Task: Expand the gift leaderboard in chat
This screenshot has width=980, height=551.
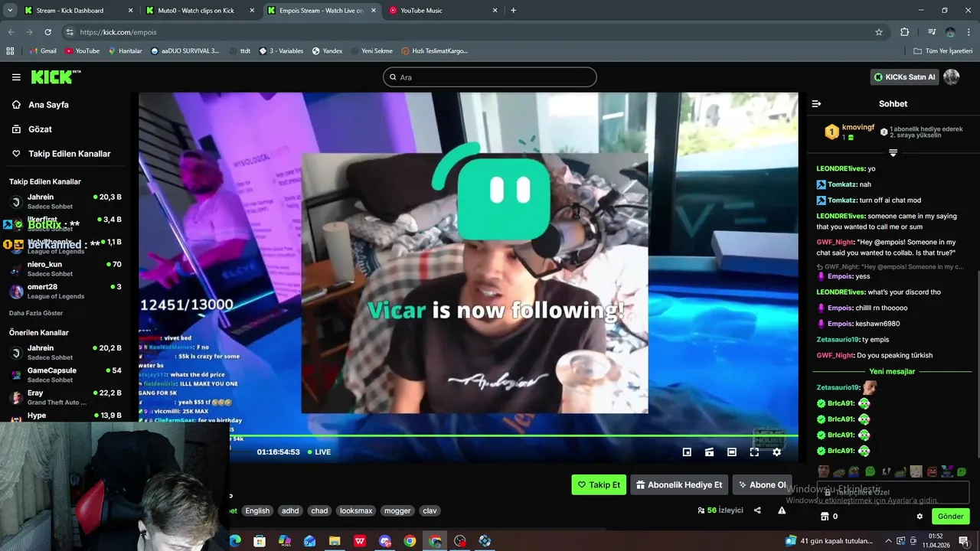Action: pyautogui.click(x=893, y=153)
